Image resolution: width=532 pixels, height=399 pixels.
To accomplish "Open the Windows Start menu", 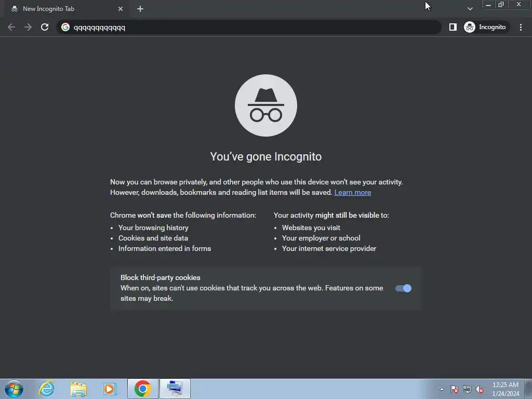I will tap(14, 389).
